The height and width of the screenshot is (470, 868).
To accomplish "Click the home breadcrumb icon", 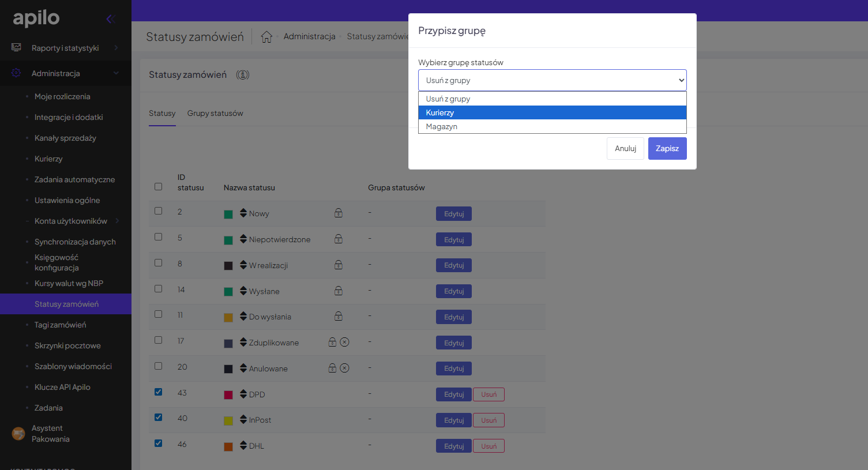I will [x=266, y=37].
